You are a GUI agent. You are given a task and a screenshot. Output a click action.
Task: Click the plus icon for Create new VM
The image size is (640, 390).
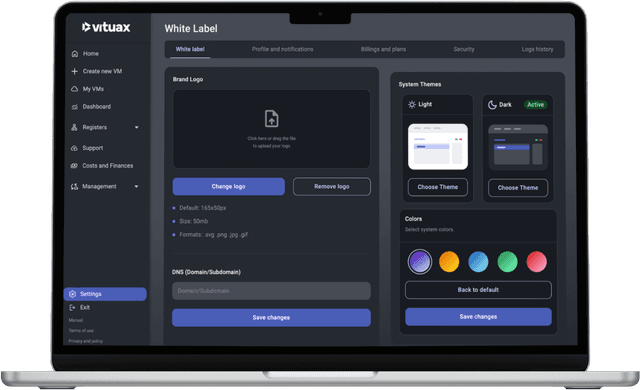(x=74, y=71)
